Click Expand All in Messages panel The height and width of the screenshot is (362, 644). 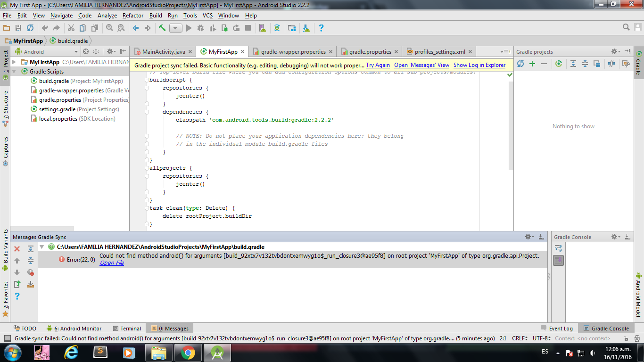point(31,249)
